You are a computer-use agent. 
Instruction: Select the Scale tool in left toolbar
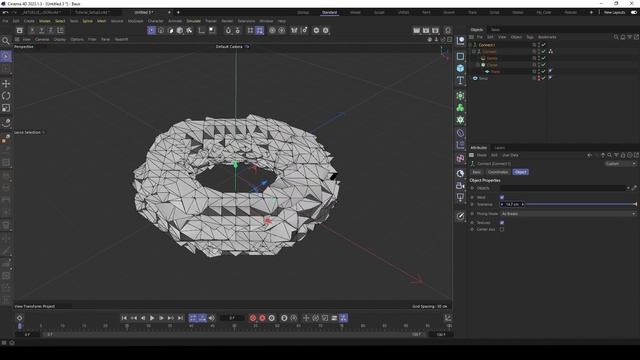point(6,108)
